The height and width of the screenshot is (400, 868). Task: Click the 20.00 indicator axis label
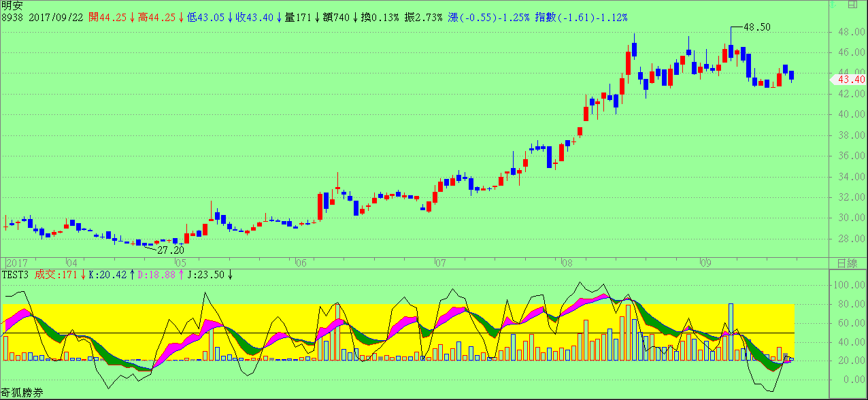[x=851, y=361]
